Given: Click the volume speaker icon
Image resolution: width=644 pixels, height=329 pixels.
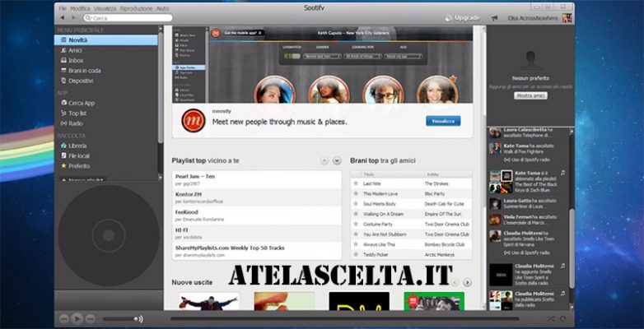Looking at the screenshot, I should 141,319.
